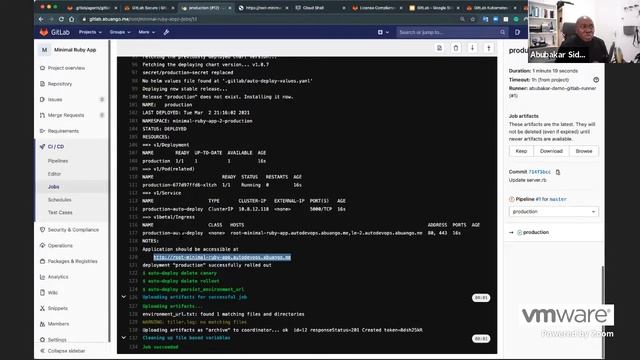Open Wiki in sidebar
The width and height of the screenshot is (640, 360).
53,292
